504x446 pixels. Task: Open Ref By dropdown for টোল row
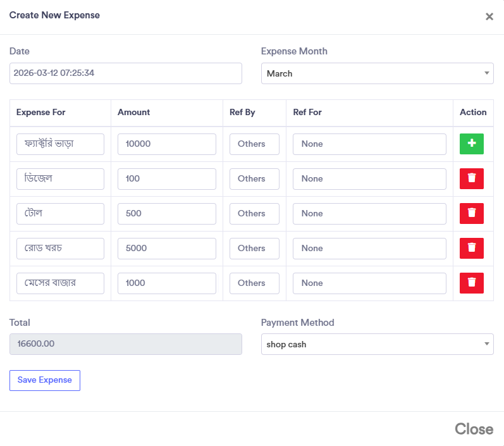[x=254, y=213]
